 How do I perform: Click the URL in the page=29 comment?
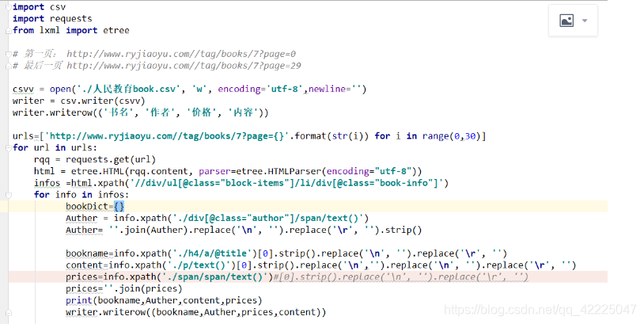(x=184, y=66)
